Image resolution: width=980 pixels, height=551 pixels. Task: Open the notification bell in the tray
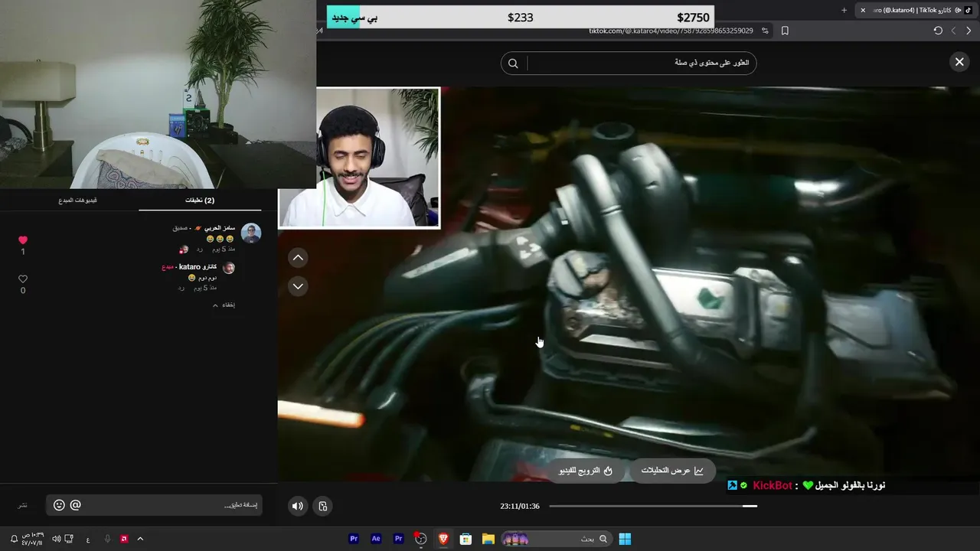14,539
